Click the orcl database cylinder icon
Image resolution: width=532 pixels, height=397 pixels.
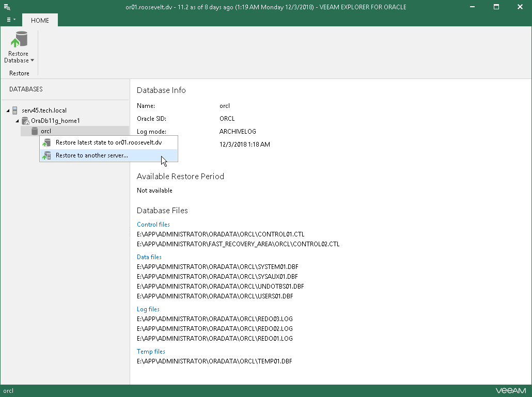[x=35, y=131]
